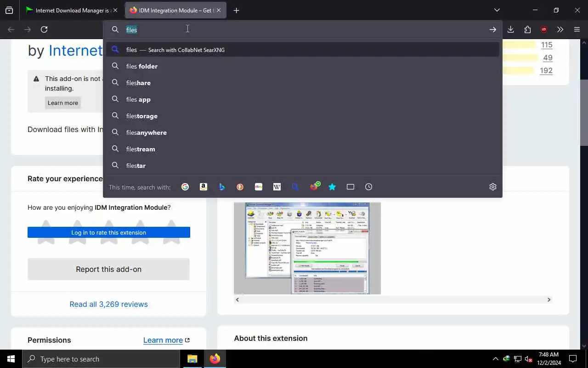588x368 pixels.
Task: Open the Downloads panel icon
Action: tap(511, 29)
